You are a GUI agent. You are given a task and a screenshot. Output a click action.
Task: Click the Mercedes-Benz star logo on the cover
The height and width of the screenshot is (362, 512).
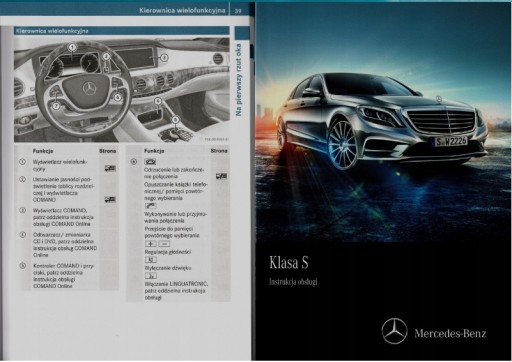tap(394, 331)
